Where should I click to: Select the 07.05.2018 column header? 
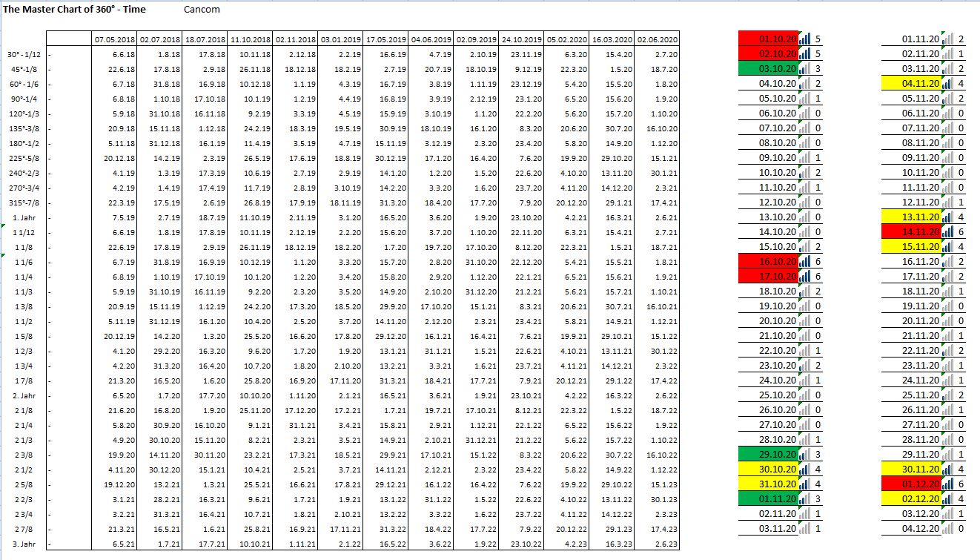pyautogui.click(x=114, y=39)
